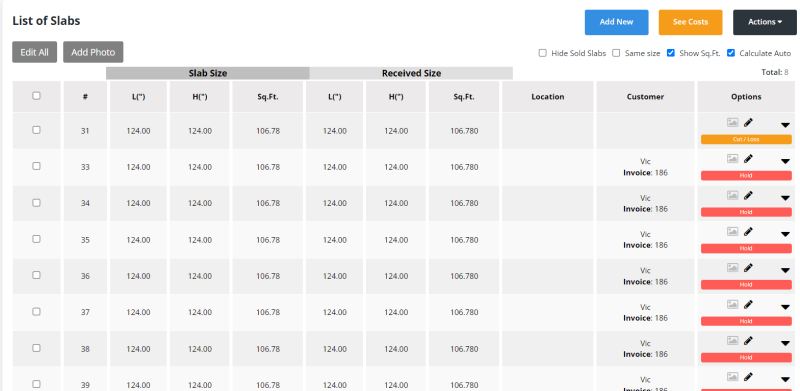
Task: Enable the Hide Sold Slabs checkbox
Action: tap(543, 53)
